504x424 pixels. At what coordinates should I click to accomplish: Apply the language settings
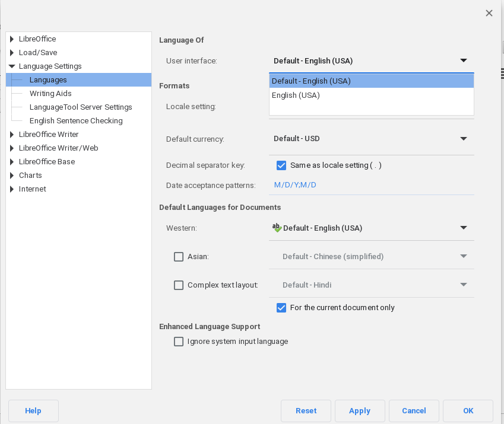pyautogui.click(x=360, y=411)
